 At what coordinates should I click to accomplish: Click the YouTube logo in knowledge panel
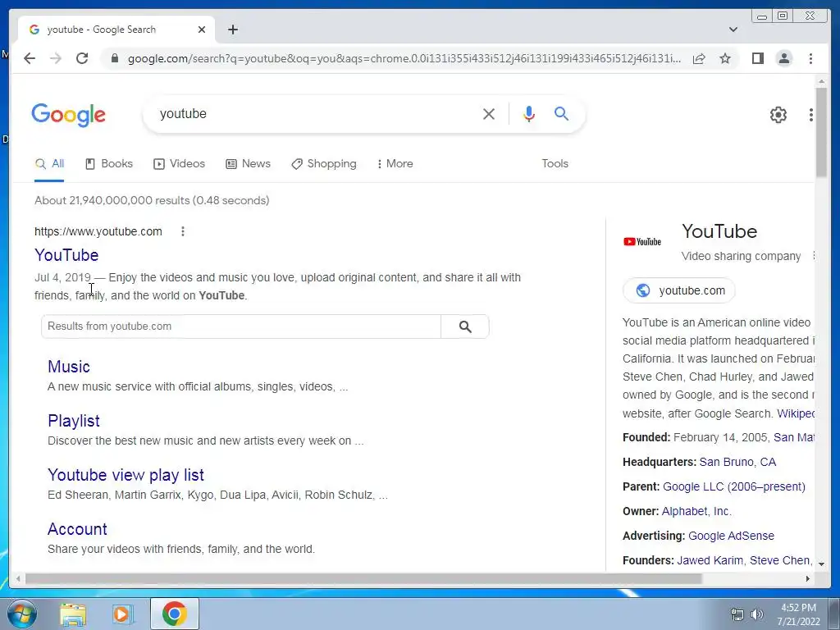click(x=642, y=242)
